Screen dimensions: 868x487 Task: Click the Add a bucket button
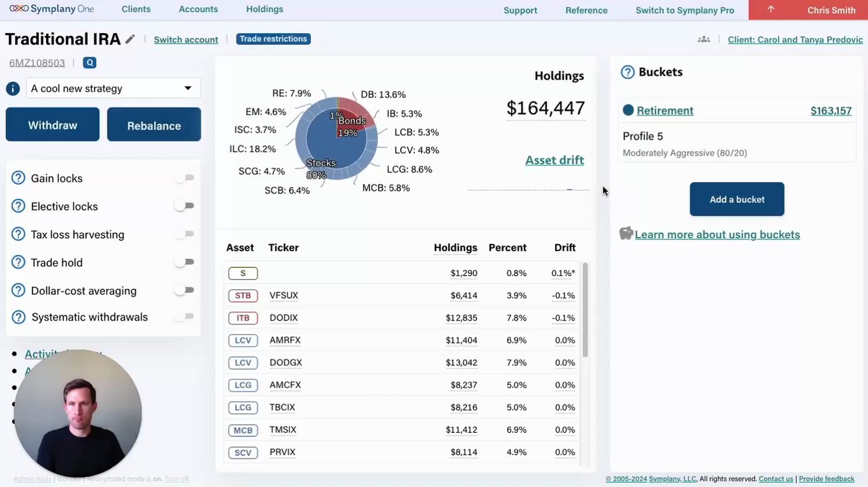[737, 200]
